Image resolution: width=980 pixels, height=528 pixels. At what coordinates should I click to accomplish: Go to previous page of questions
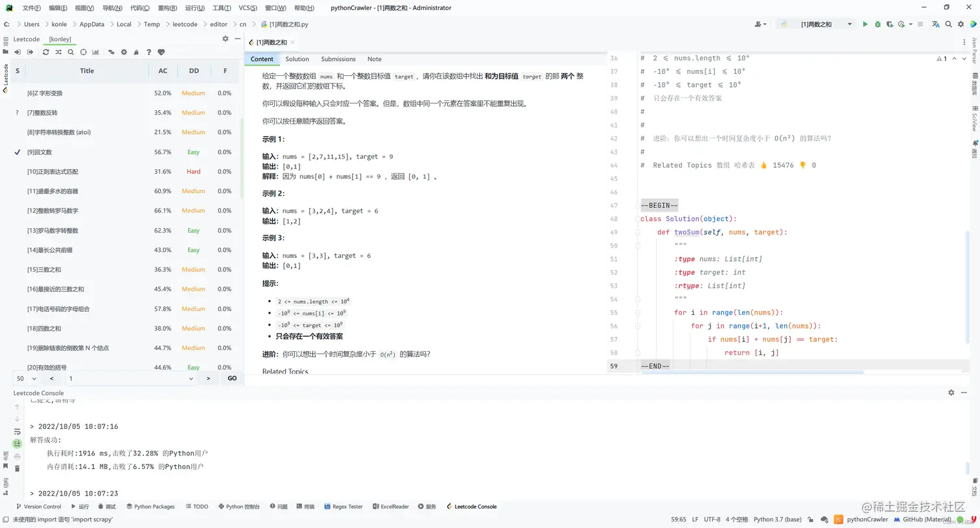pyautogui.click(x=52, y=378)
